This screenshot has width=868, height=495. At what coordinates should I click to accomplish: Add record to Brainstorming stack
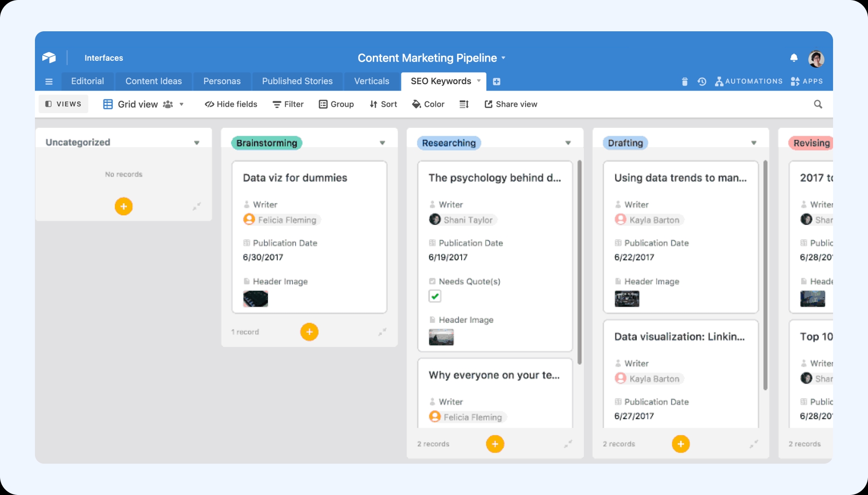click(x=309, y=332)
